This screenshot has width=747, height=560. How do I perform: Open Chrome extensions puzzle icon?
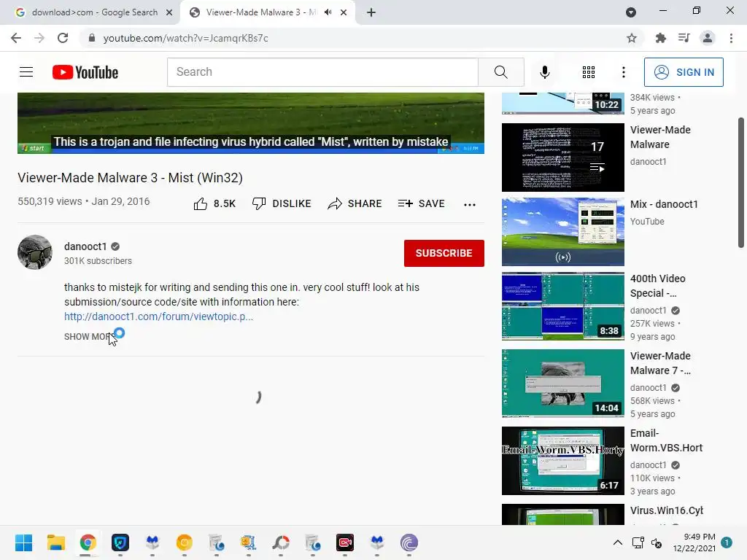tap(660, 38)
